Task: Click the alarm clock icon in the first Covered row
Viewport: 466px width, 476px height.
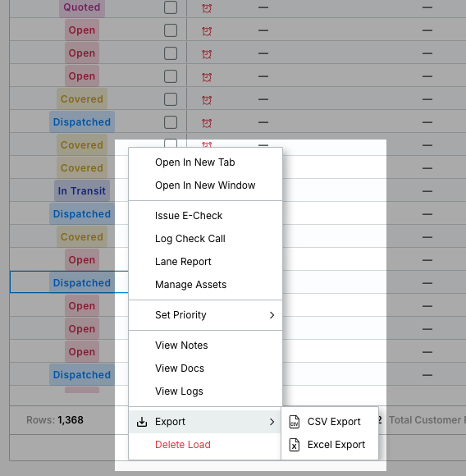Action: [x=207, y=100]
